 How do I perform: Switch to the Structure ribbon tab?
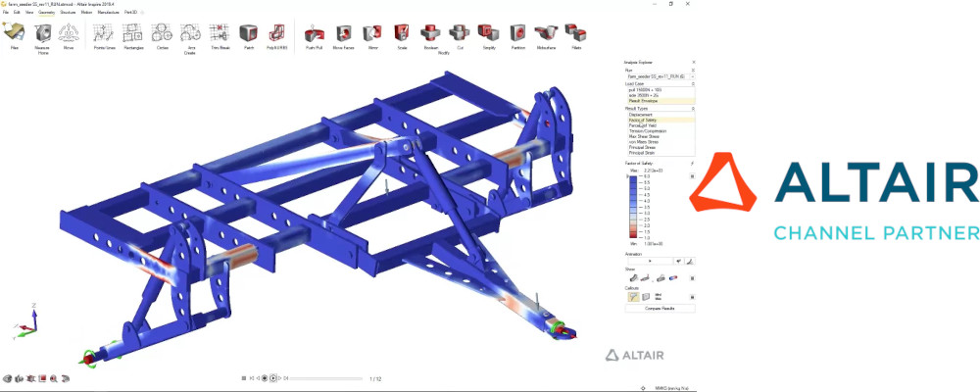(x=68, y=12)
